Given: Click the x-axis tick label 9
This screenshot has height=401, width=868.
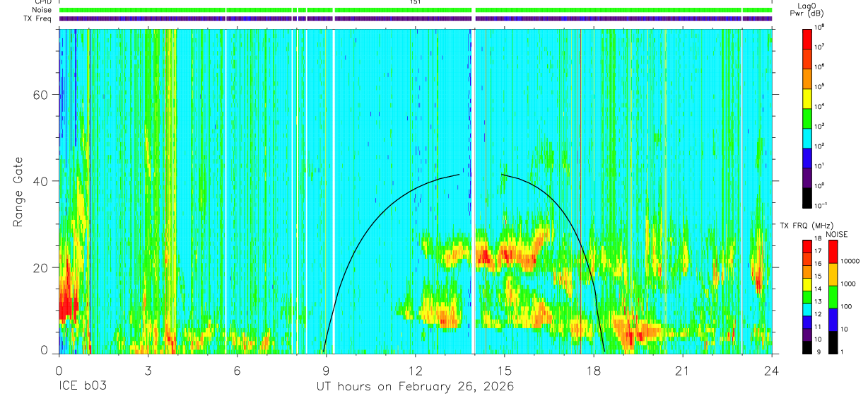Looking at the screenshot, I should tap(326, 371).
